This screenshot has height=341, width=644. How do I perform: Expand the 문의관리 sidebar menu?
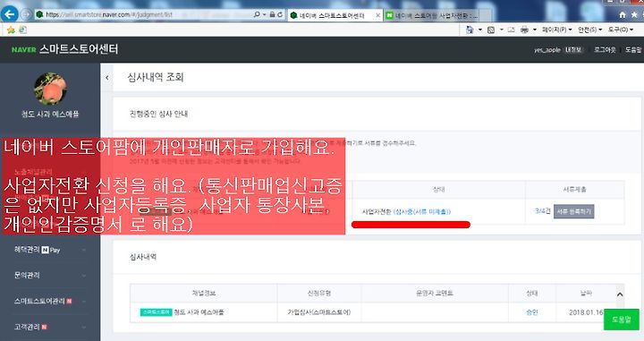tap(50, 276)
